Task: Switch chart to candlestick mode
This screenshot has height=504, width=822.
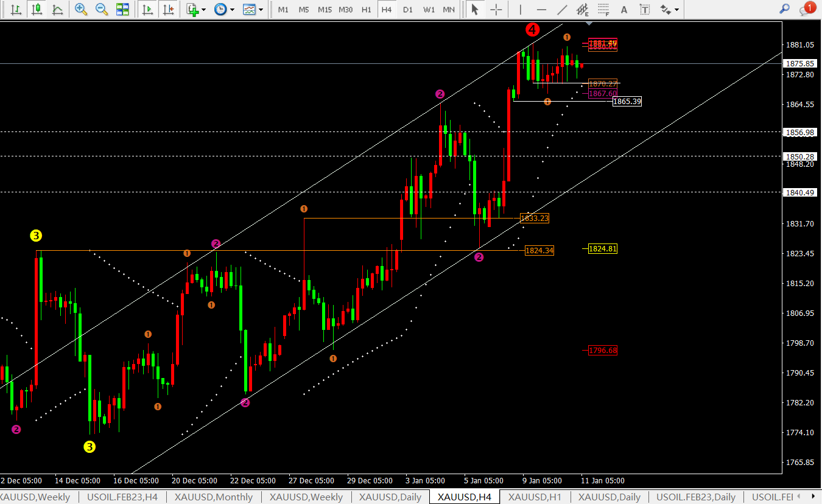Action: (x=37, y=9)
